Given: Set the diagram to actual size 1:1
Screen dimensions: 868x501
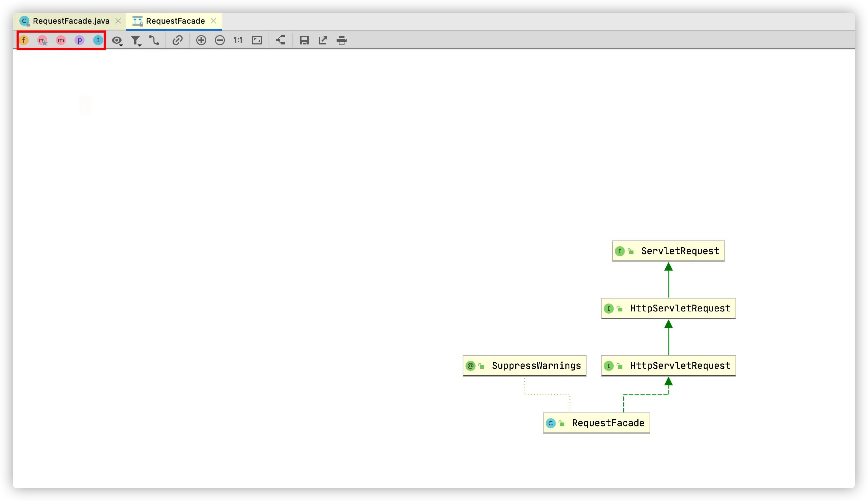Looking at the screenshot, I should coord(238,40).
